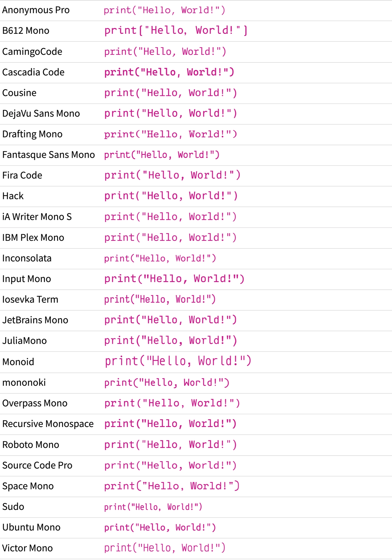Select the Fira Code font name
Image resolution: width=392 pixels, height=560 pixels.
point(22,175)
